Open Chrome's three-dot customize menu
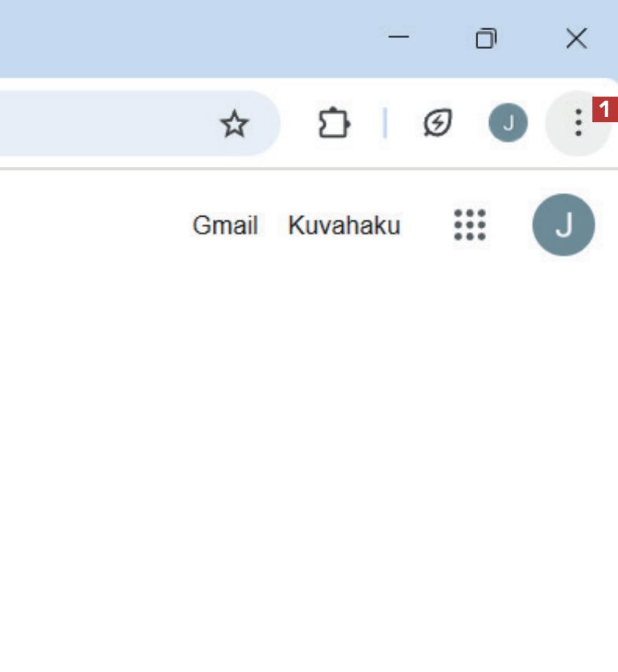Image resolution: width=618 pixels, height=672 pixels. pyautogui.click(x=578, y=123)
